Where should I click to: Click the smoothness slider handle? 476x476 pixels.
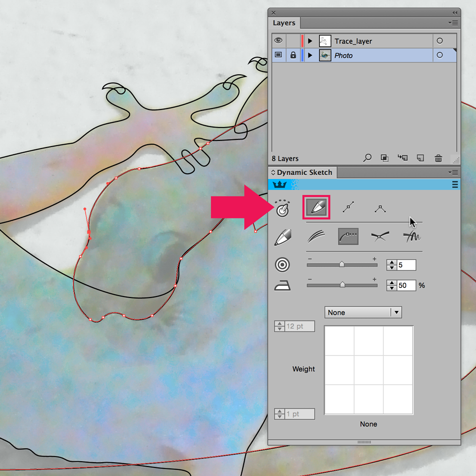click(342, 285)
